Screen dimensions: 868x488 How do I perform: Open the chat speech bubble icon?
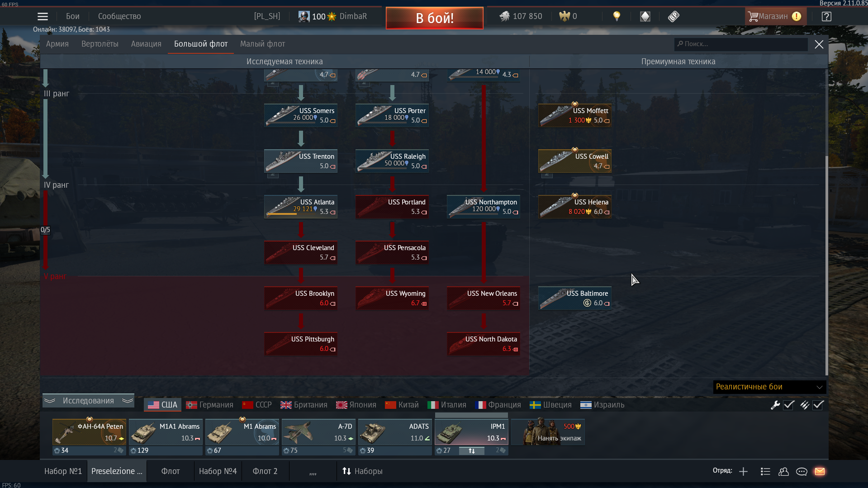point(802,471)
